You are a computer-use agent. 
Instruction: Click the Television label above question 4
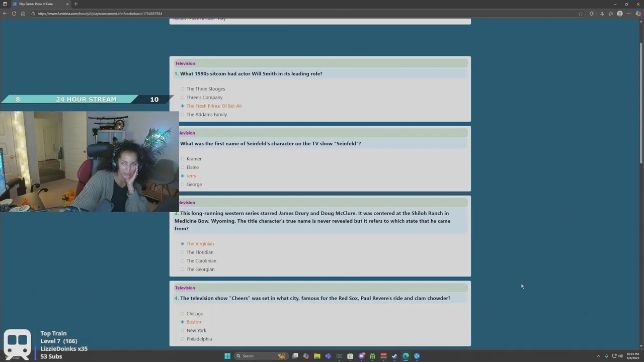click(x=185, y=288)
